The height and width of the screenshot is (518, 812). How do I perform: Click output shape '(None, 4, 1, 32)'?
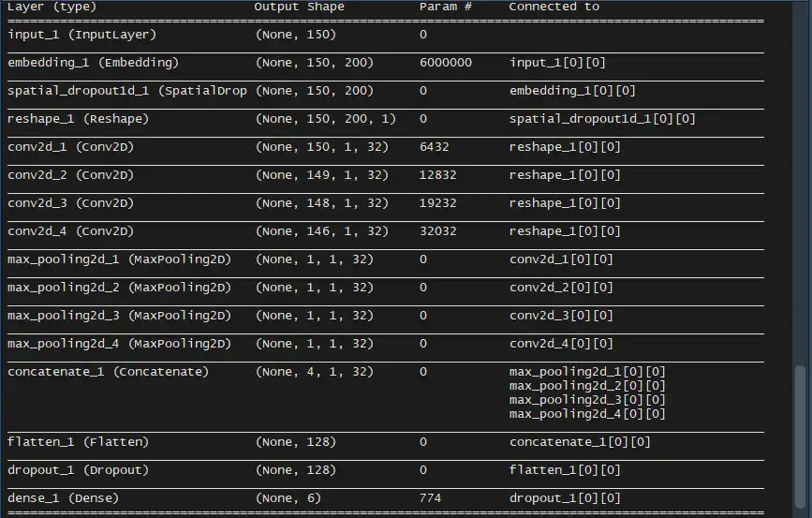coord(315,372)
